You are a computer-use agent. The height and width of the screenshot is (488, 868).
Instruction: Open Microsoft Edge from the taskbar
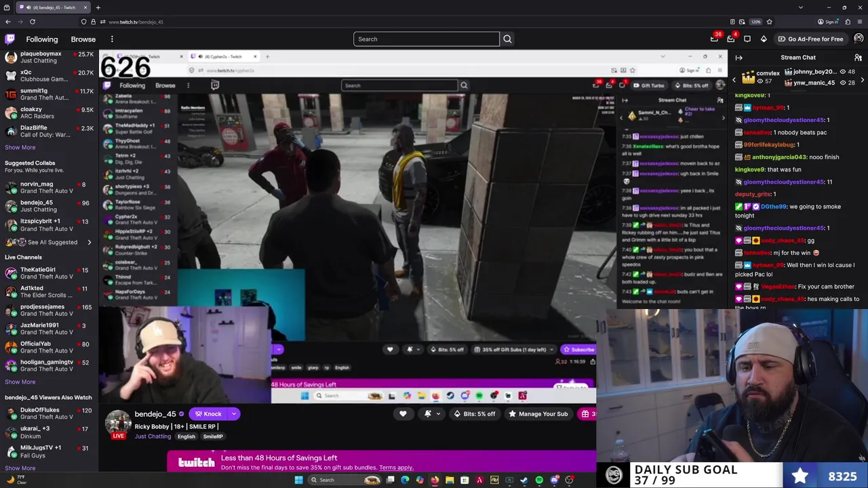[405, 480]
